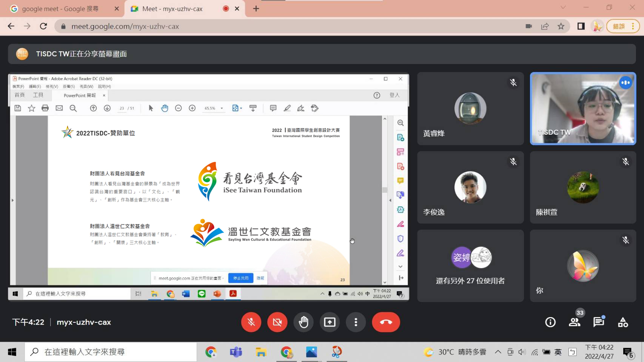Image resolution: width=644 pixels, height=362 pixels.
Task: Show the participants list panel
Action: 575,322
